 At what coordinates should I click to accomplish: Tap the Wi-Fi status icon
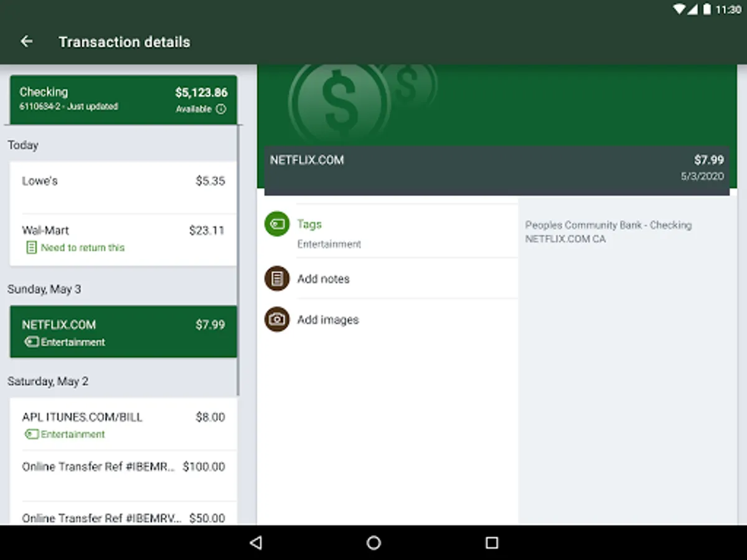coord(680,9)
